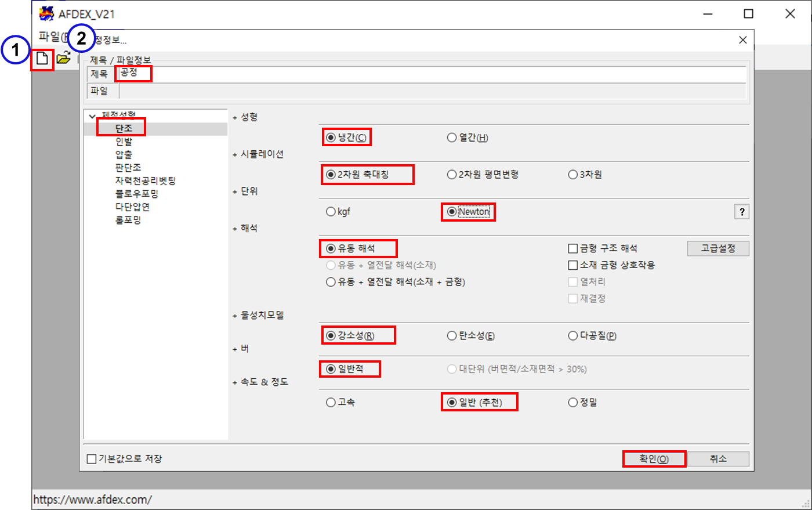812x510 pixels.
Task: Click the question mark help button
Action: coord(741,212)
